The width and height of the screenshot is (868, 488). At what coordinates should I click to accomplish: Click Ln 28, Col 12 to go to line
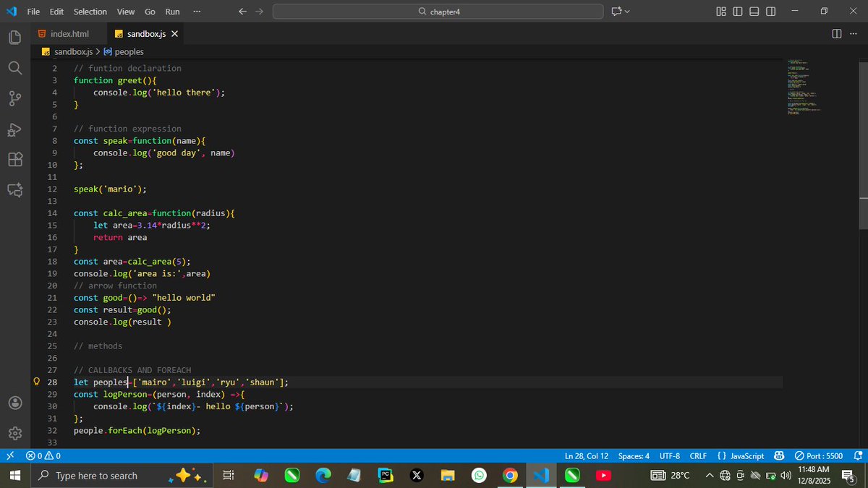click(586, 455)
